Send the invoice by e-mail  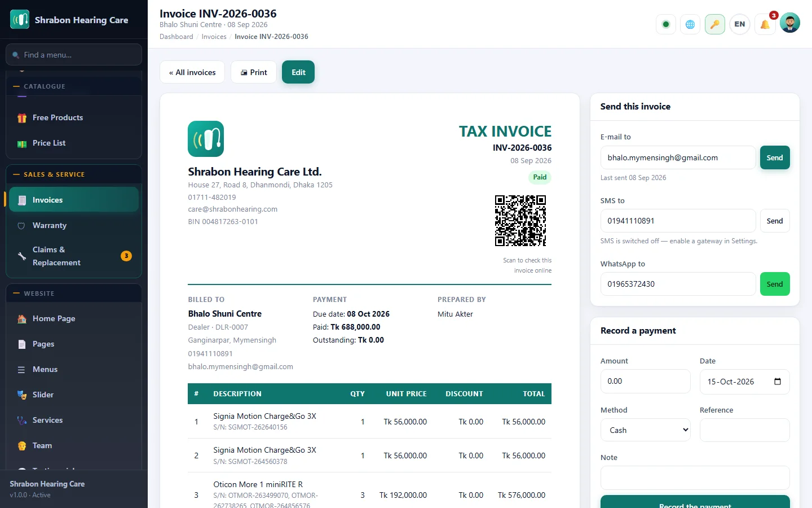(775, 157)
